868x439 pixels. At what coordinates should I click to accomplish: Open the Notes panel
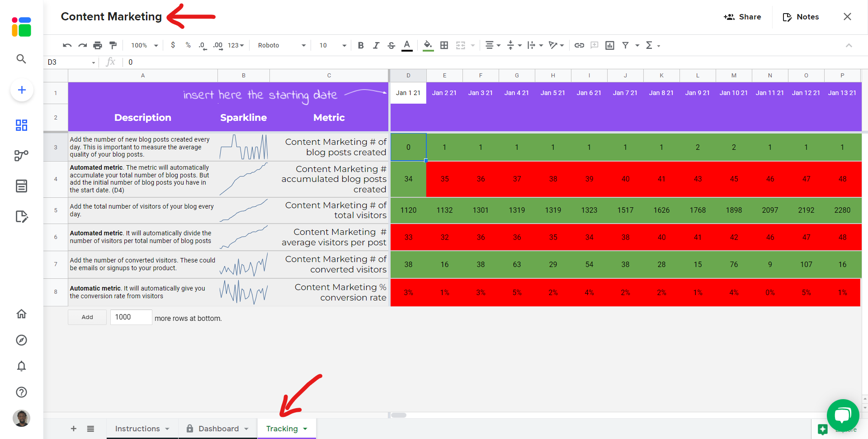[x=801, y=17]
